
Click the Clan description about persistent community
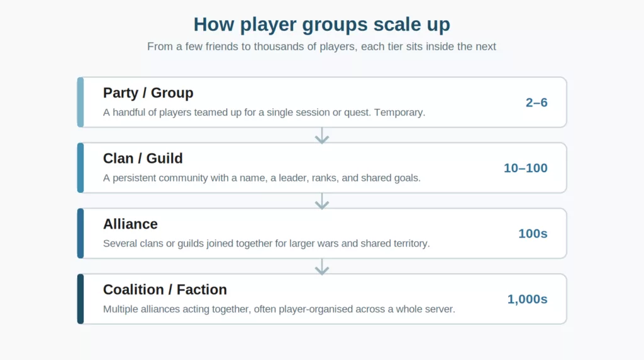pyautogui.click(x=262, y=178)
